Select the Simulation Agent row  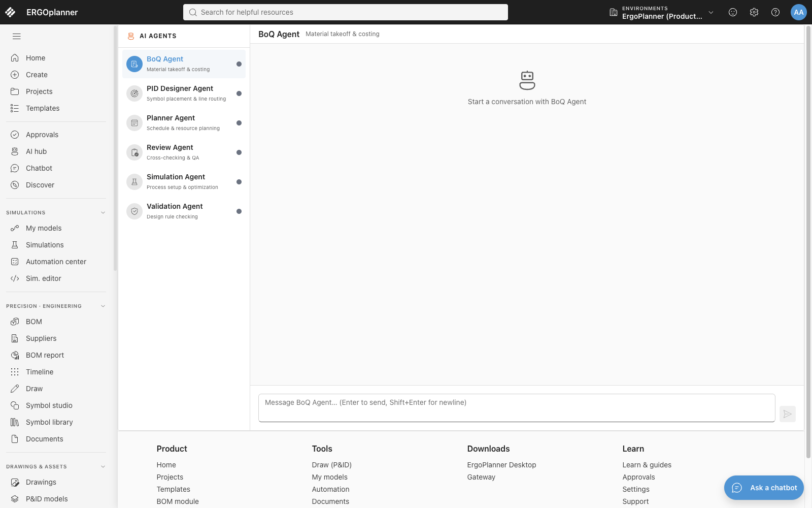(184, 182)
